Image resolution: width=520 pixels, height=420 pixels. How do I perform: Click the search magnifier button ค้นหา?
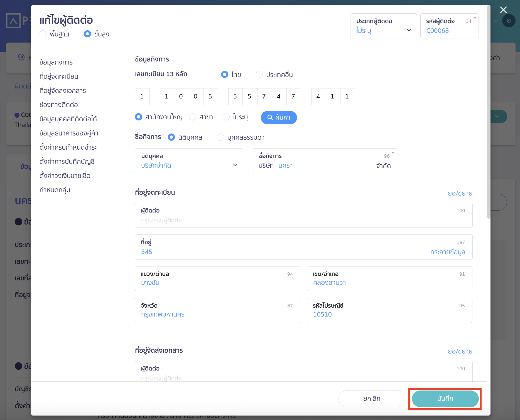pyautogui.click(x=279, y=117)
